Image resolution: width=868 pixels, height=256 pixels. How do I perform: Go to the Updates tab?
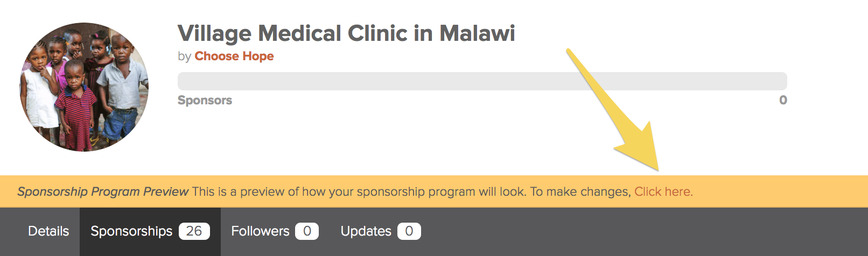366,231
